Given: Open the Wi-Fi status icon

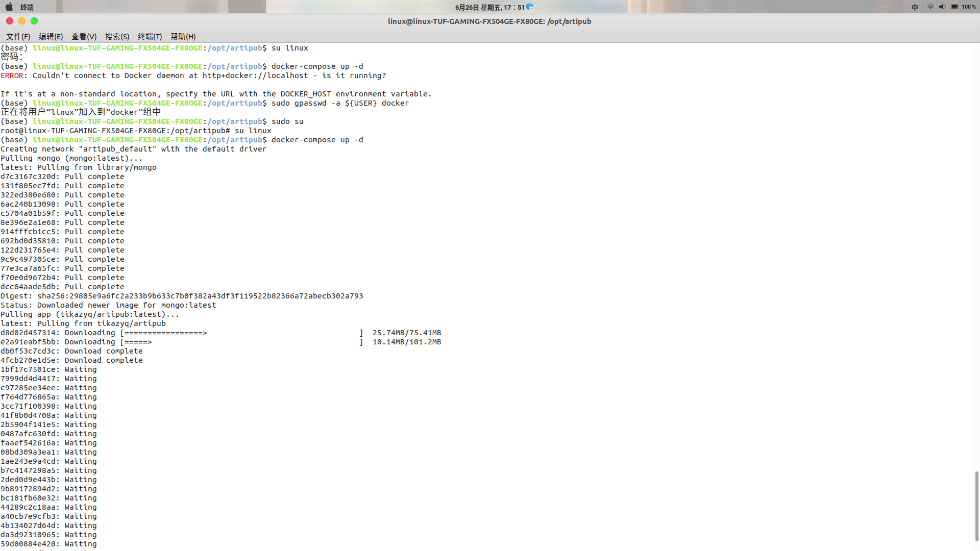Looking at the screenshot, I should (x=930, y=7).
